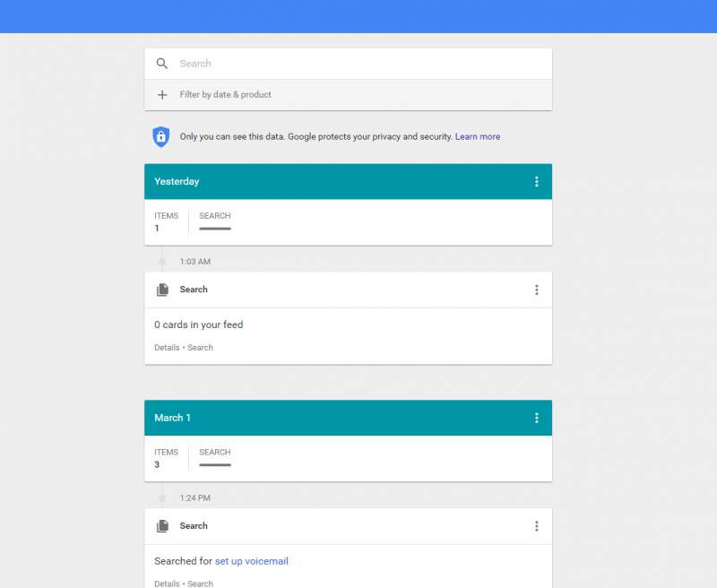
Task: Open three-dot menu on 1:03 AM Search card
Action: [536, 290]
